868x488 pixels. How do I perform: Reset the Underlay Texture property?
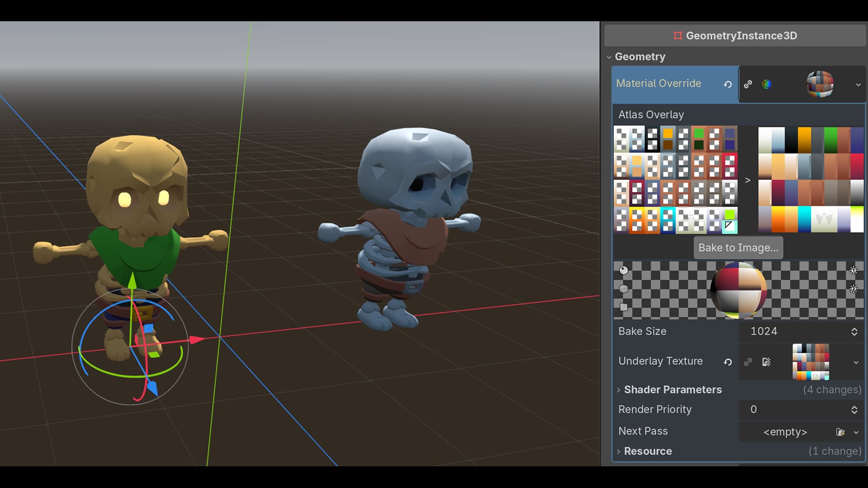click(728, 362)
